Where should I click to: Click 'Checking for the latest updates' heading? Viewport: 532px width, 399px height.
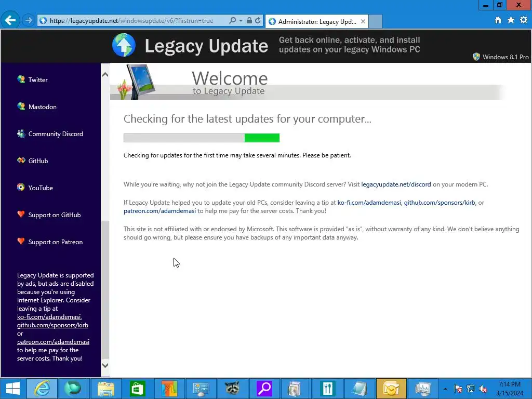click(247, 119)
